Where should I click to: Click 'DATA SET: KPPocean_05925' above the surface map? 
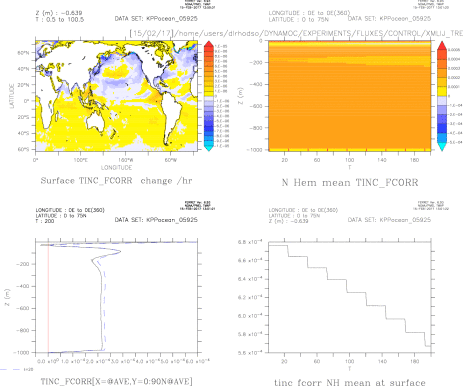tap(156, 19)
